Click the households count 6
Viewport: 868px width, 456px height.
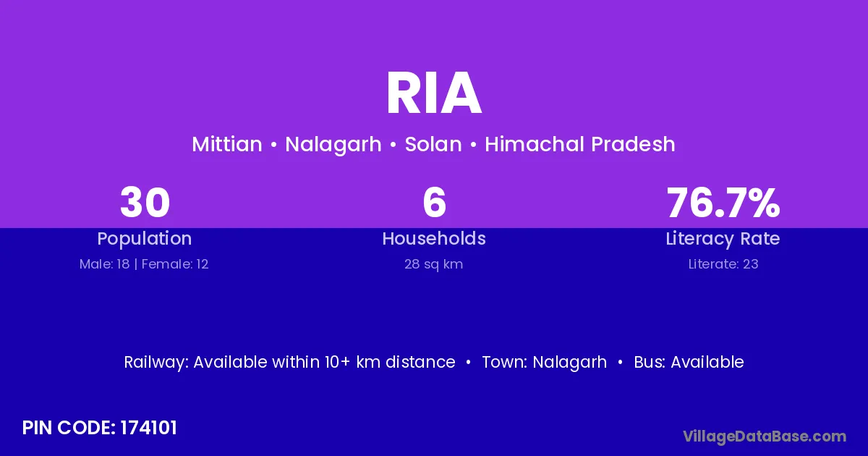[x=434, y=203]
